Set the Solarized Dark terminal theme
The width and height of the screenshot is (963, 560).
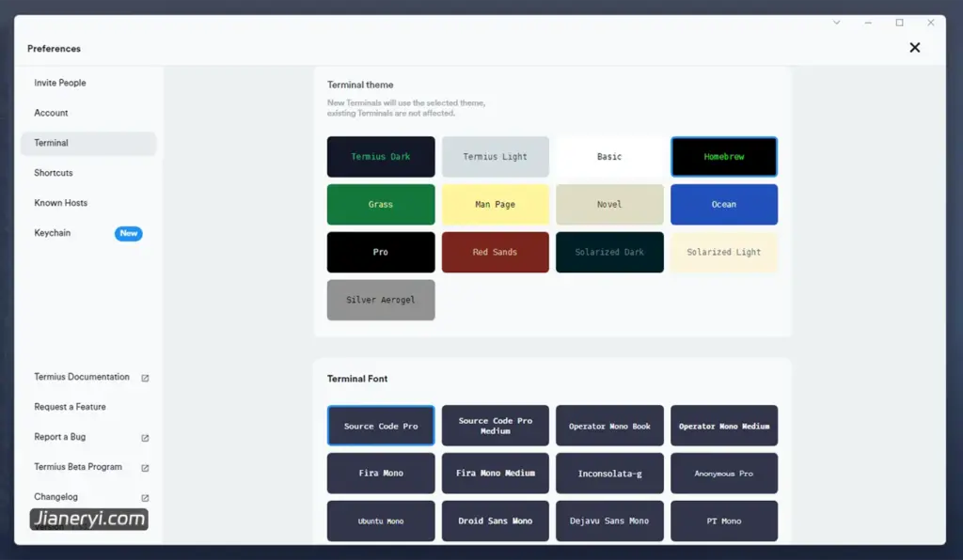tap(609, 252)
